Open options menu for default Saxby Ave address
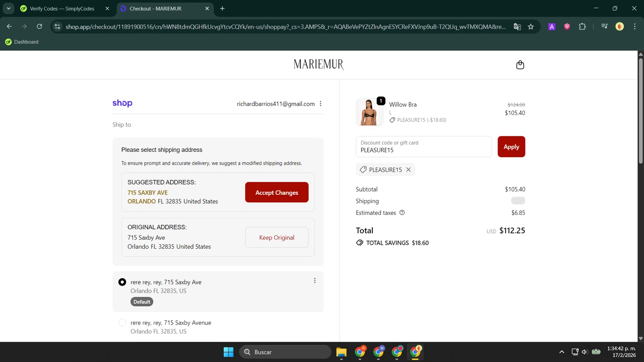The height and width of the screenshot is (362, 644). pos(315,281)
